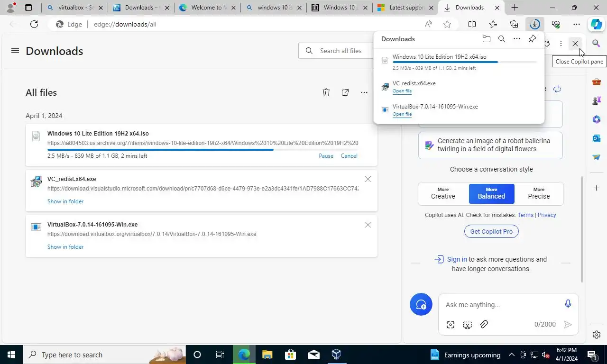607x364 pixels.
Task: Switch to virtualbox search tab
Action: [74, 8]
